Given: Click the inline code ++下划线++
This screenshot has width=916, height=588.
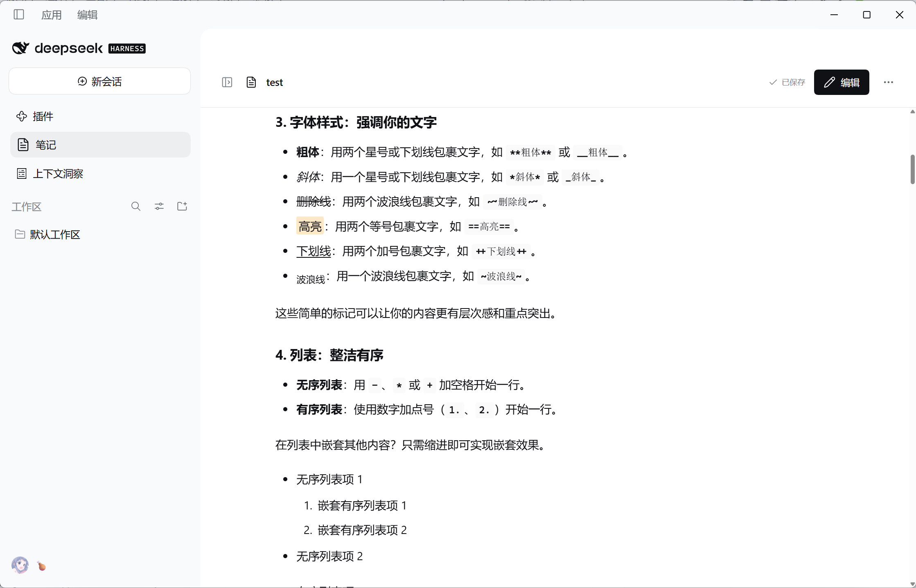Looking at the screenshot, I should [501, 251].
